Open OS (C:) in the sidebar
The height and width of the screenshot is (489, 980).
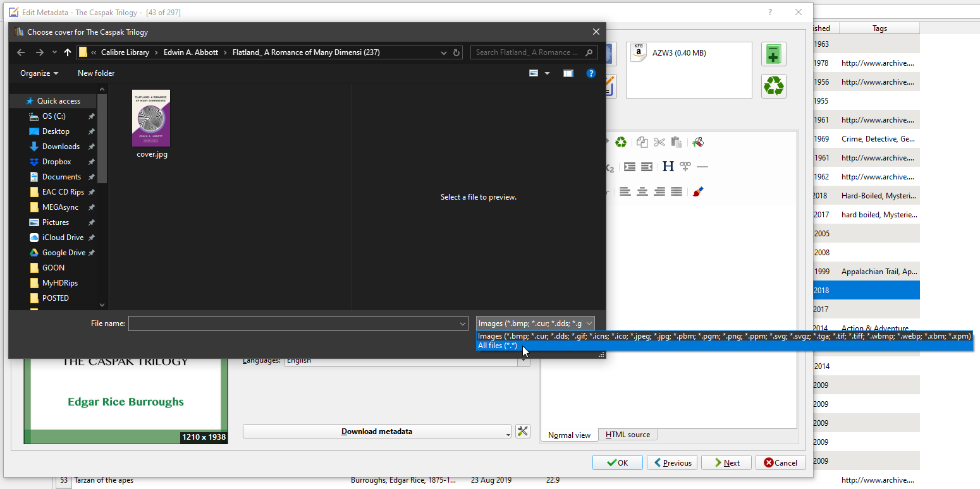coord(54,116)
